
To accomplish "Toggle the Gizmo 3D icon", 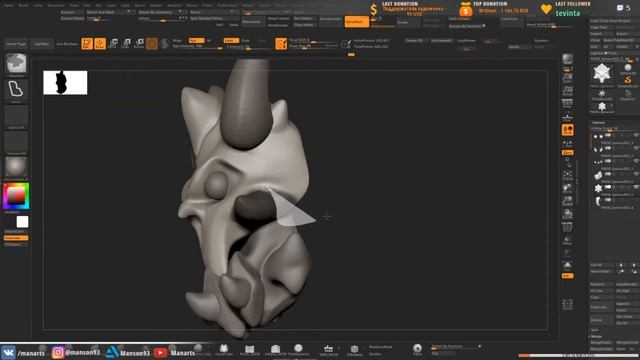I will (x=152, y=44).
